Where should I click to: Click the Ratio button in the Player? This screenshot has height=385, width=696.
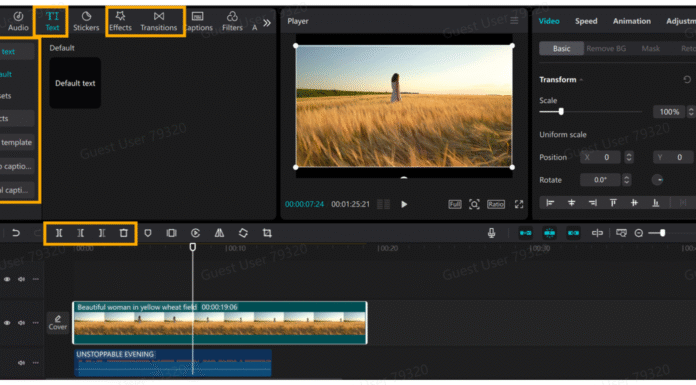coord(495,204)
